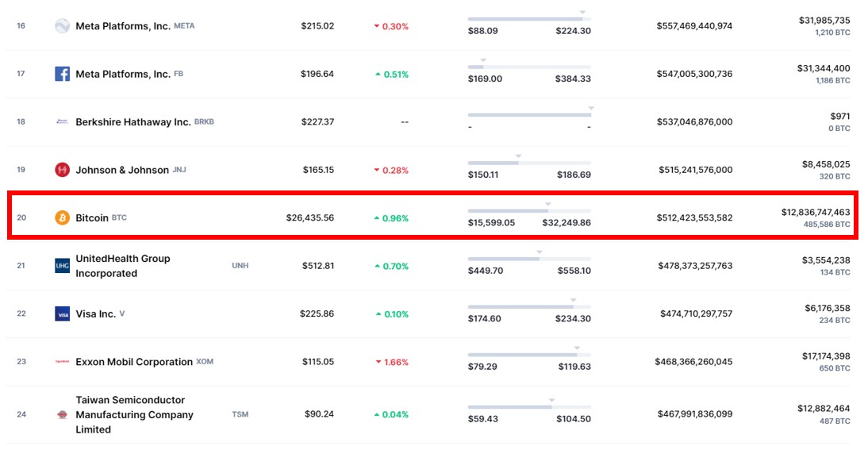Open the UnitedHealth Group Incorporated name link
The height and width of the screenshot is (450, 868).
point(122,266)
